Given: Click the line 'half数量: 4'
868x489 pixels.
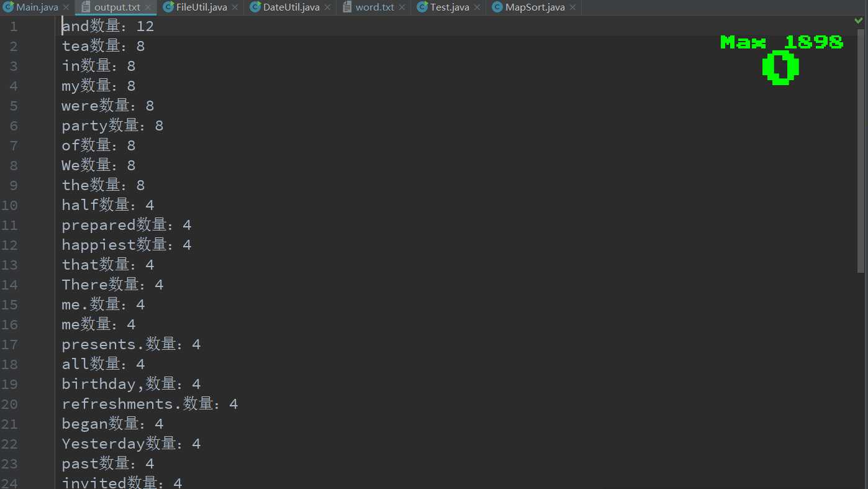Looking at the screenshot, I should (108, 205).
